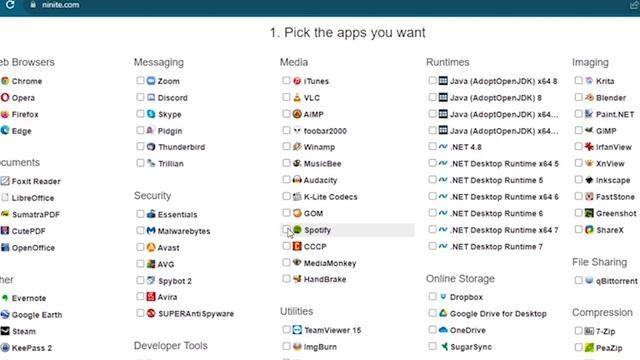Tick the Zoom checkbox
This screenshot has width=640, height=360.
click(140, 80)
